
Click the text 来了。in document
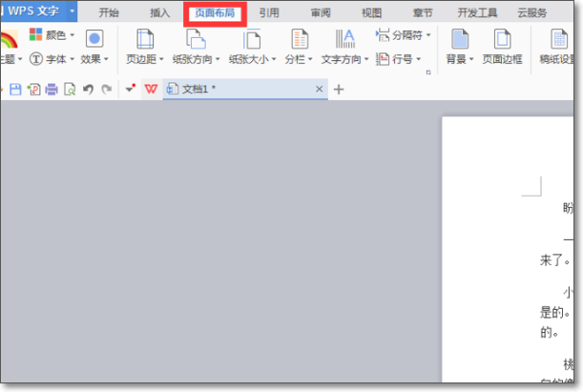(555, 260)
